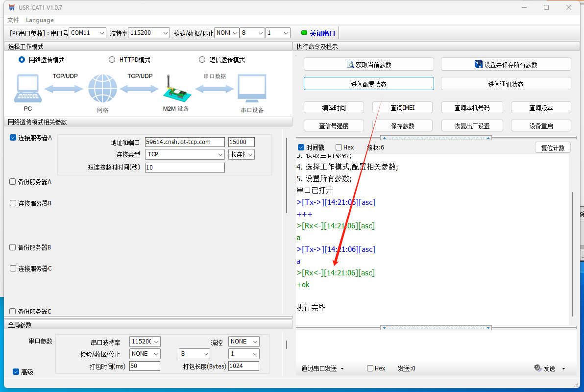Screen dimensions: 584x392
Task: Click the PC laptop icon in diagram
Action: click(x=28, y=89)
